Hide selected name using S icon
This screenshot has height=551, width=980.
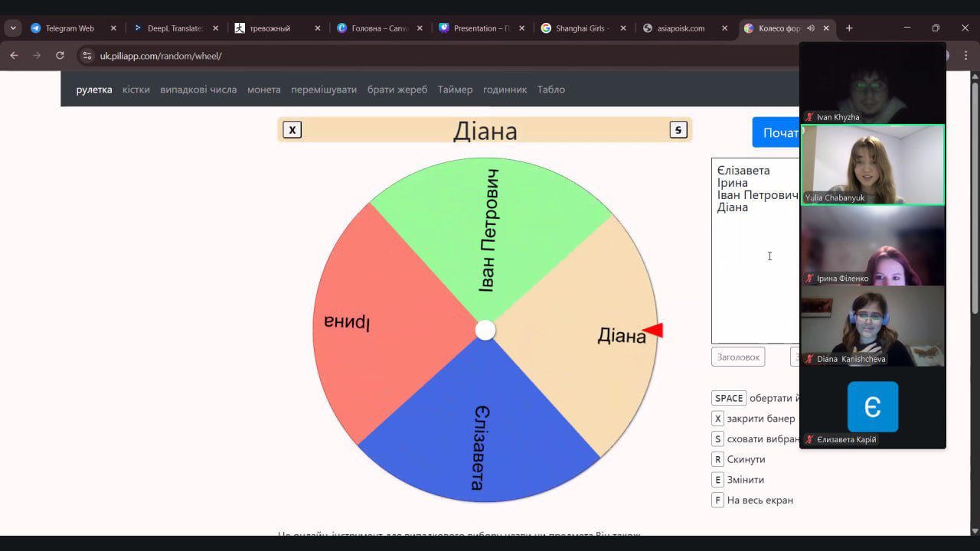678,130
